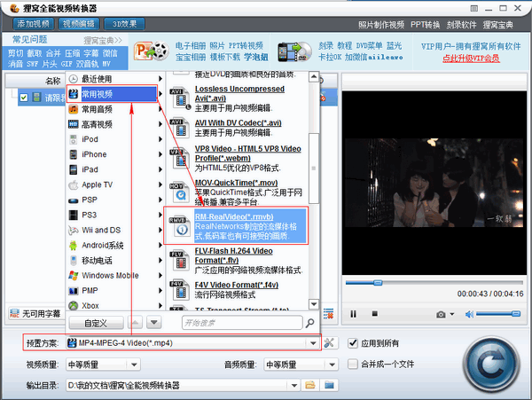The width and height of the screenshot is (532, 400).
Task: Click the Apple TV icon
Action: pyautogui.click(x=74, y=184)
